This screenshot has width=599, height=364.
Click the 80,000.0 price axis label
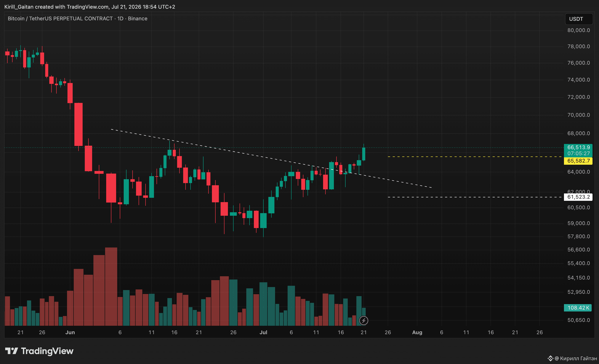click(579, 30)
